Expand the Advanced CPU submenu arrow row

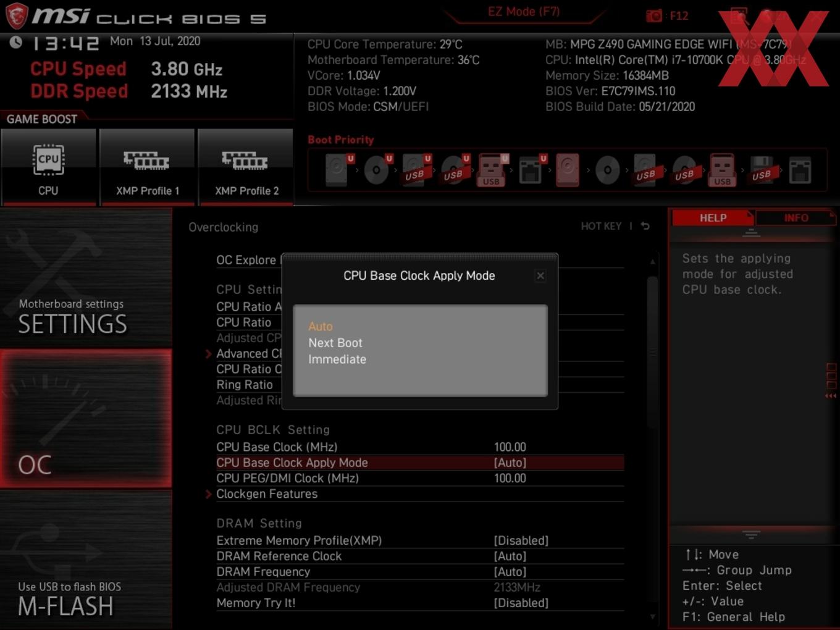click(x=208, y=354)
